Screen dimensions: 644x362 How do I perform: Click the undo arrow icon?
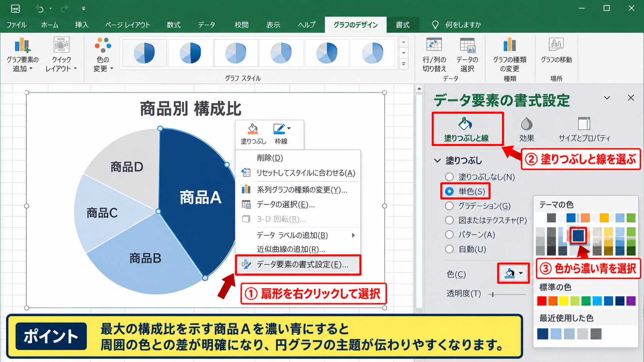[x=39, y=8]
